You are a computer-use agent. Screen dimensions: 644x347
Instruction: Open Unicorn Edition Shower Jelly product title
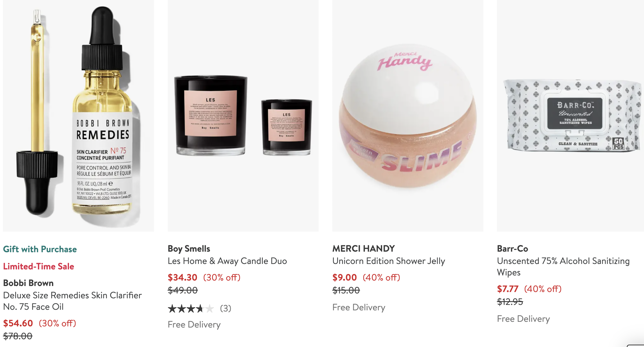pyautogui.click(x=389, y=261)
